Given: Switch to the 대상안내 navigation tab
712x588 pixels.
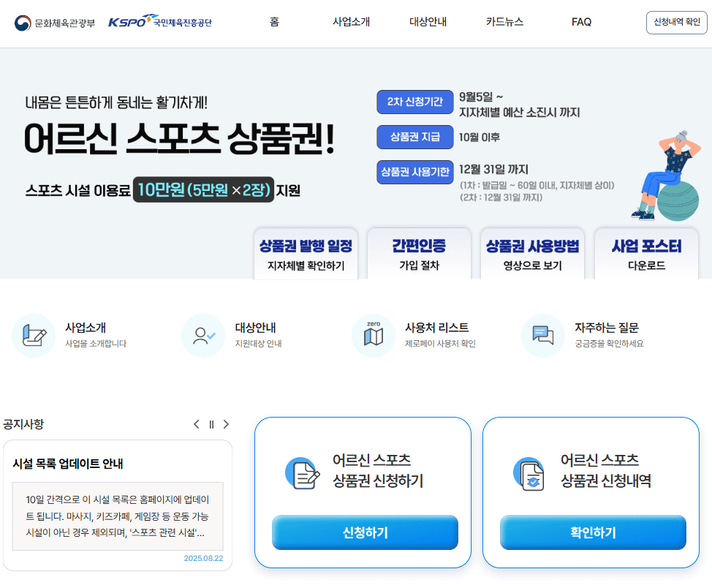Looking at the screenshot, I should [x=428, y=22].
